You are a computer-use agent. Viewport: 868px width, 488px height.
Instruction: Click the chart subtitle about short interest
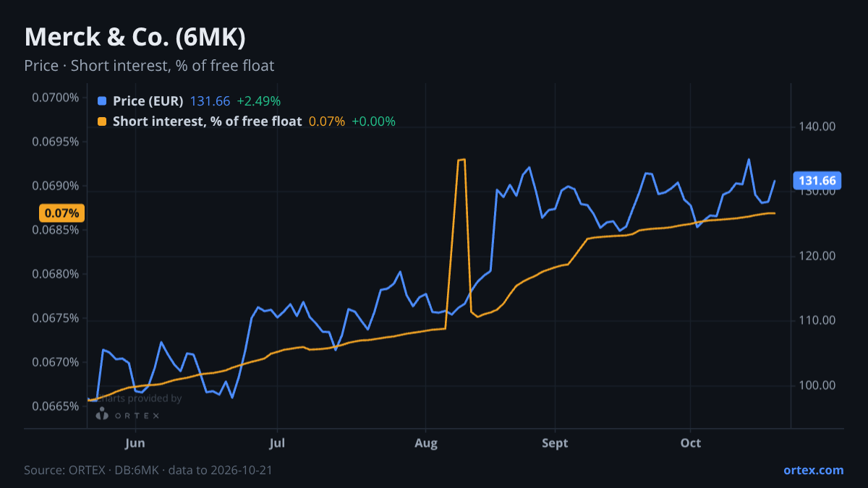pyautogui.click(x=149, y=66)
